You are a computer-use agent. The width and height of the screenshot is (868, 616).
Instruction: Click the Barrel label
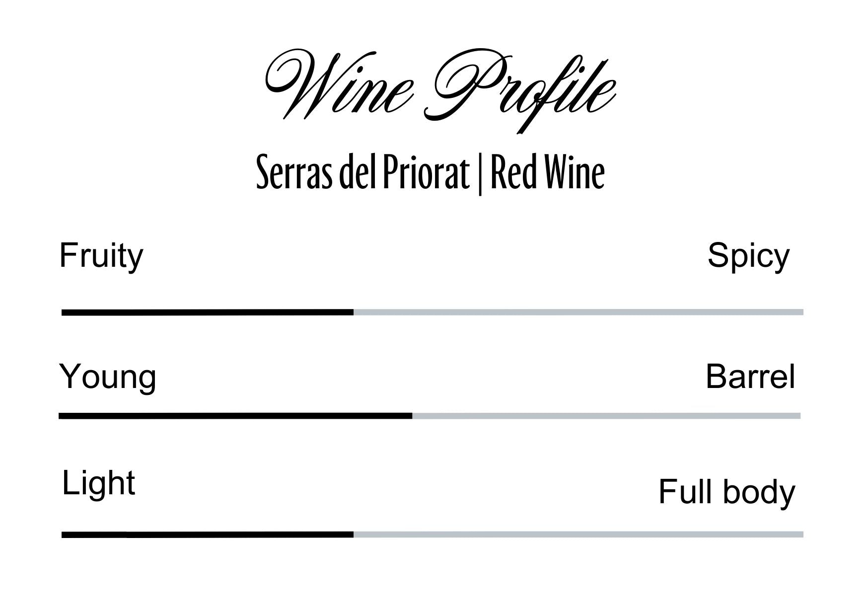[x=750, y=377]
